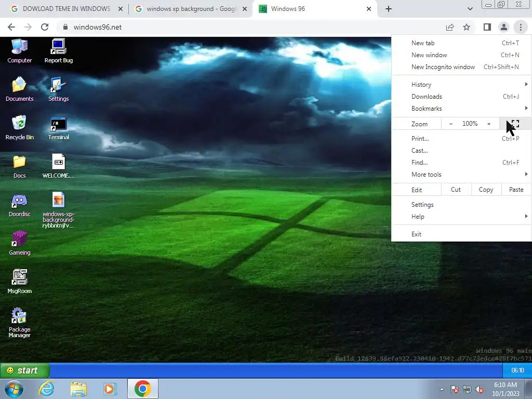Viewport: 532px width, 399px height.
Task: Click the Windows date and time display
Action: [x=506, y=389]
